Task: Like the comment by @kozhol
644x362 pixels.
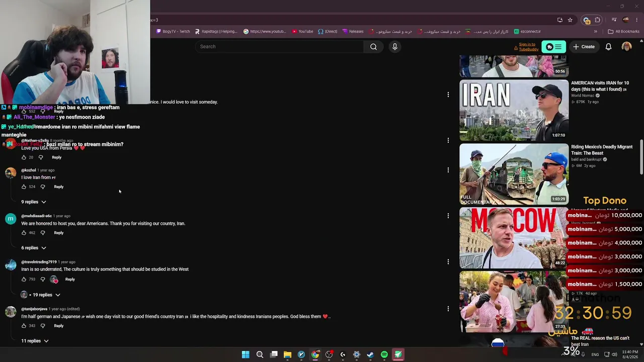Action: [24, 187]
